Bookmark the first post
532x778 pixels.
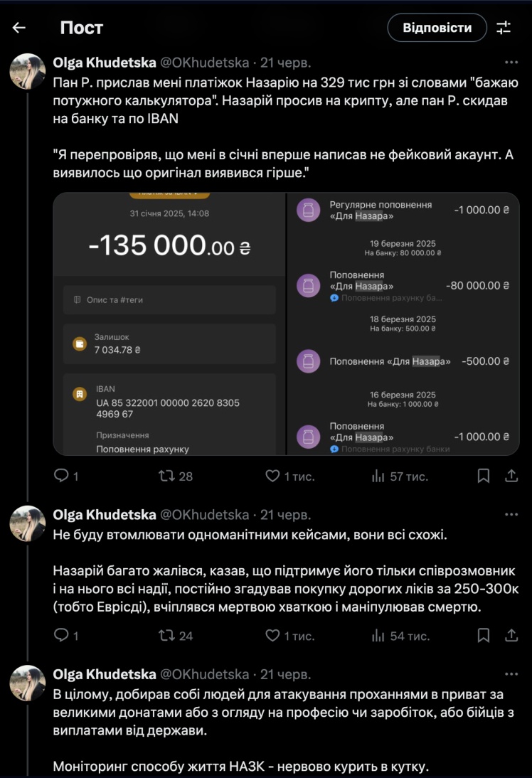484,476
